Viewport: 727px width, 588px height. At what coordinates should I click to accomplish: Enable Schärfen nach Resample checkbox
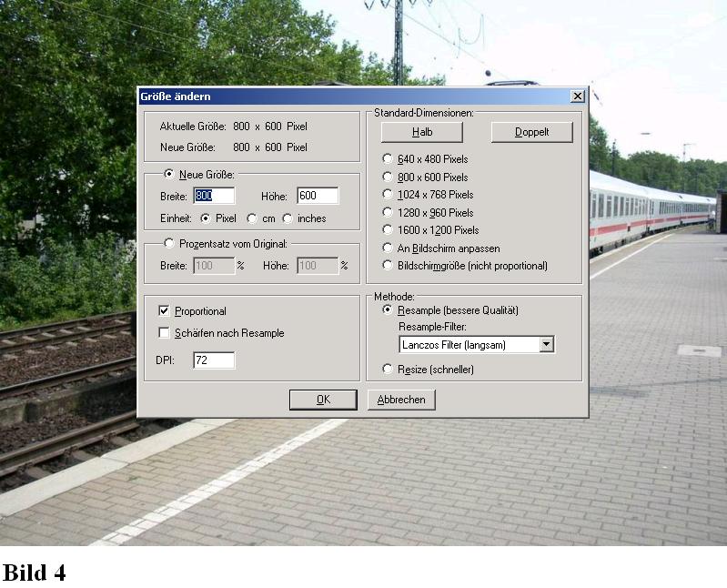pyautogui.click(x=165, y=333)
